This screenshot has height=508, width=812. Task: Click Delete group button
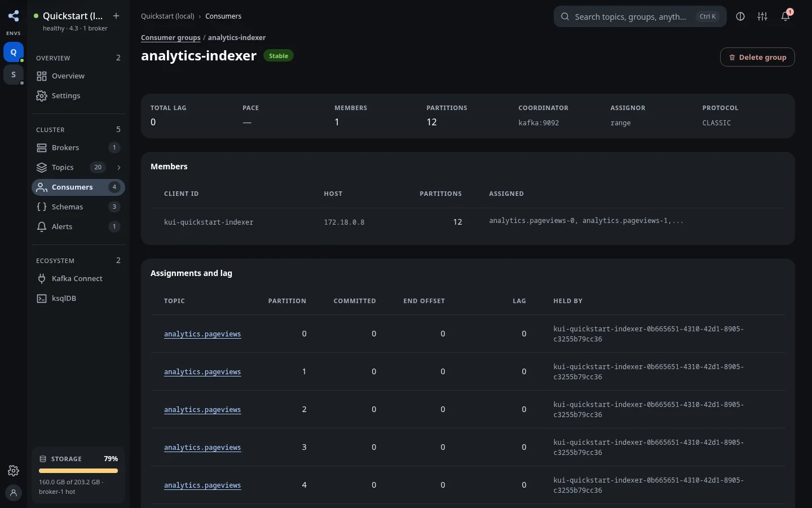coord(757,57)
